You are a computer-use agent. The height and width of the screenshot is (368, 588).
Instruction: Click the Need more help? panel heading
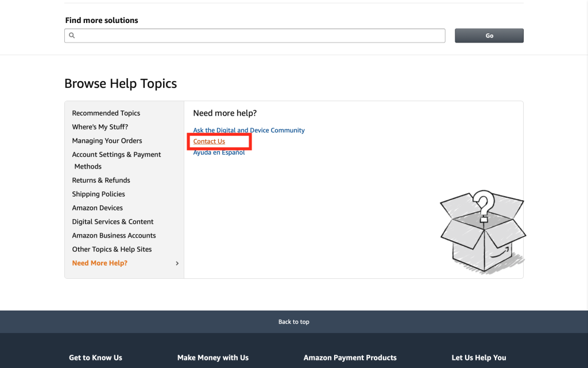[225, 113]
